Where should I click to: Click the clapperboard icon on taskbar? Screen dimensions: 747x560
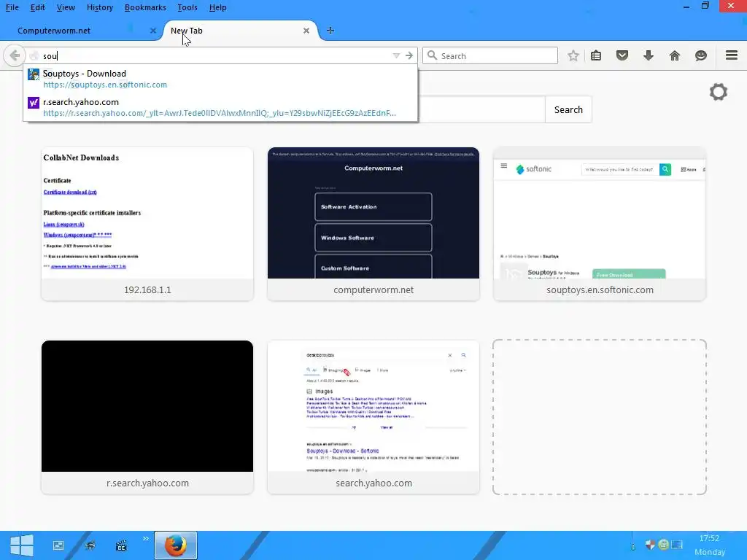click(x=121, y=545)
